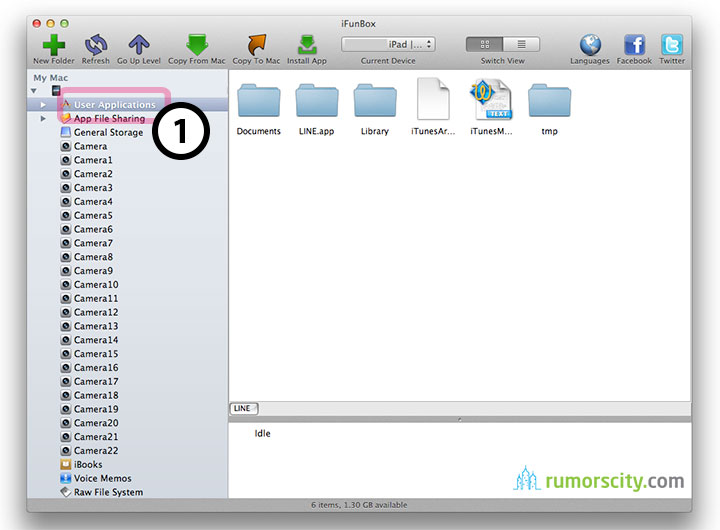Click the Install App icon

click(307, 45)
